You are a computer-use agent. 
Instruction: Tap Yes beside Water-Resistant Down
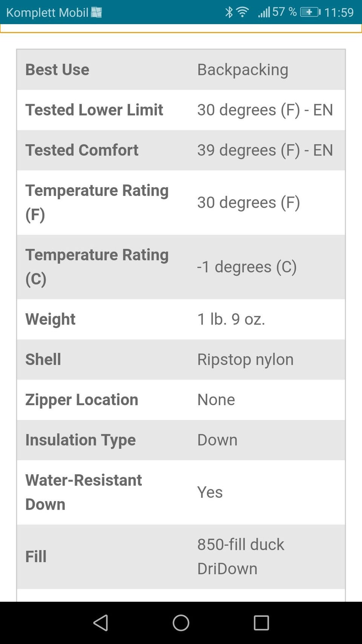click(210, 492)
